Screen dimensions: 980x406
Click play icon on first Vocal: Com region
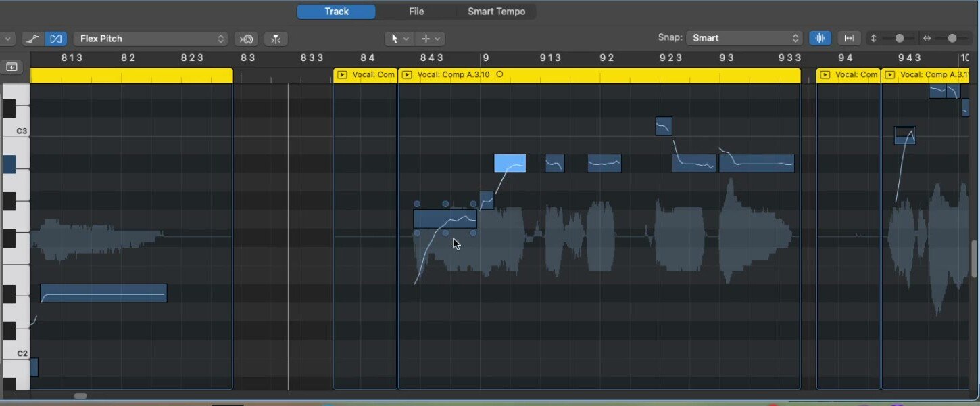coord(342,74)
